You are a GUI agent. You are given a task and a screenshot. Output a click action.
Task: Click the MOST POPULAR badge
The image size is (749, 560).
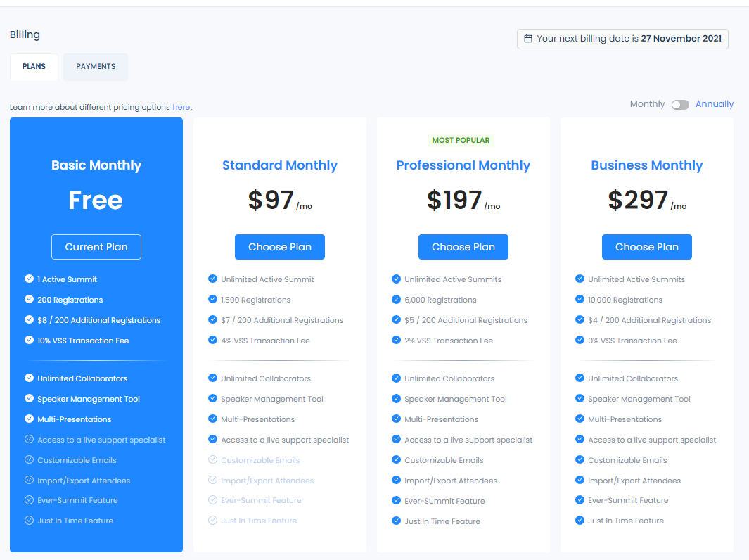(461, 140)
